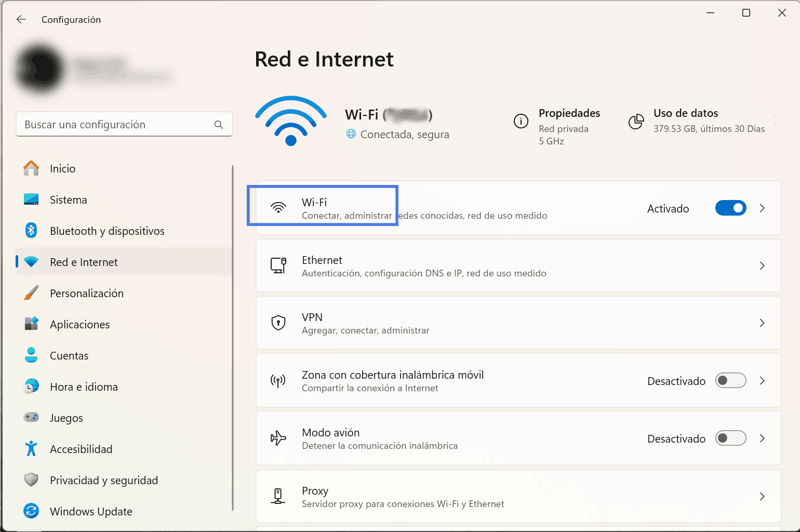800x532 pixels.
Task: Click the magnifier icon in the search box
Action: tap(219, 125)
